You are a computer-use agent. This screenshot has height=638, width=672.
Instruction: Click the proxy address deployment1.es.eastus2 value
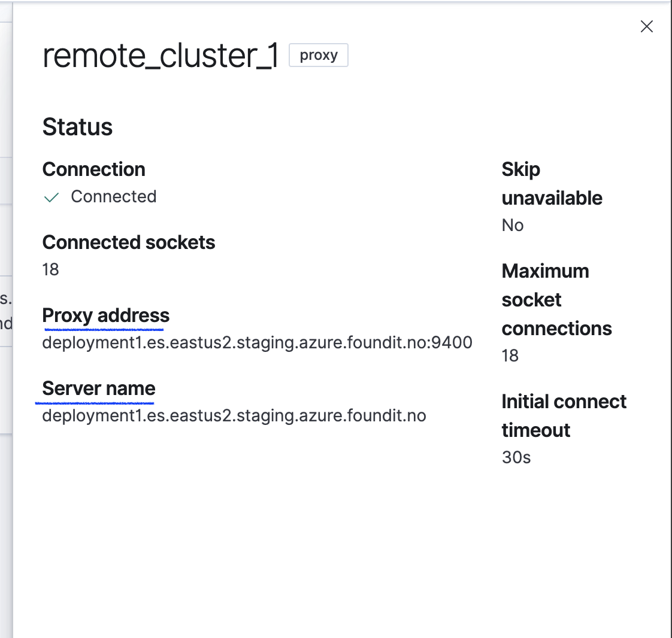pos(256,342)
